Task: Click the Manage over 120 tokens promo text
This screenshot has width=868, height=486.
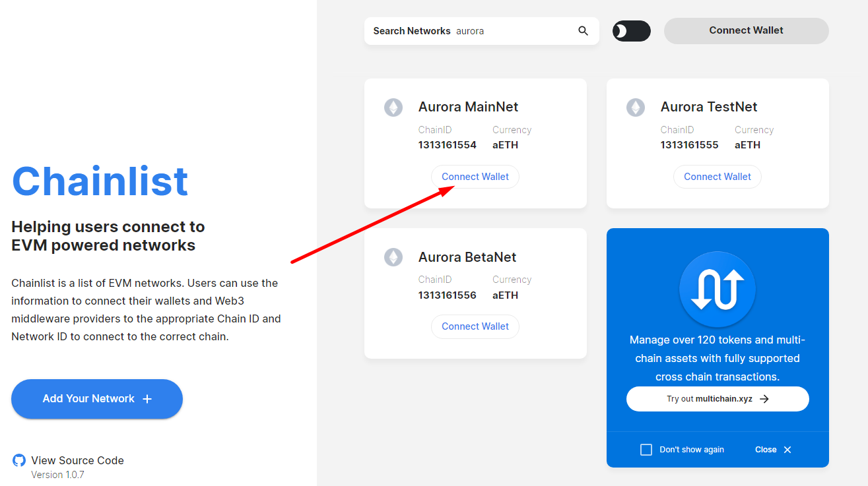Action: (x=718, y=359)
